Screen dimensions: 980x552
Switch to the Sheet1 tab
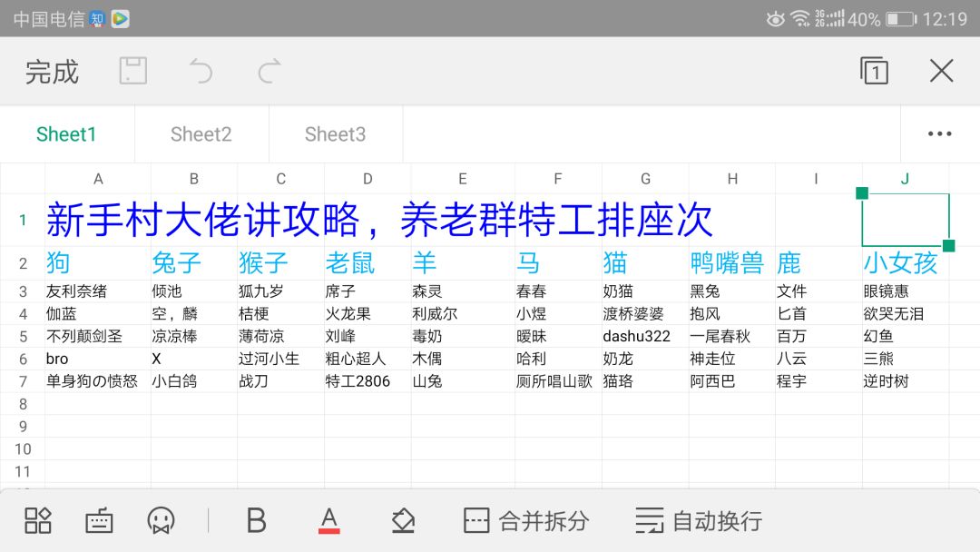click(x=66, y=133)
